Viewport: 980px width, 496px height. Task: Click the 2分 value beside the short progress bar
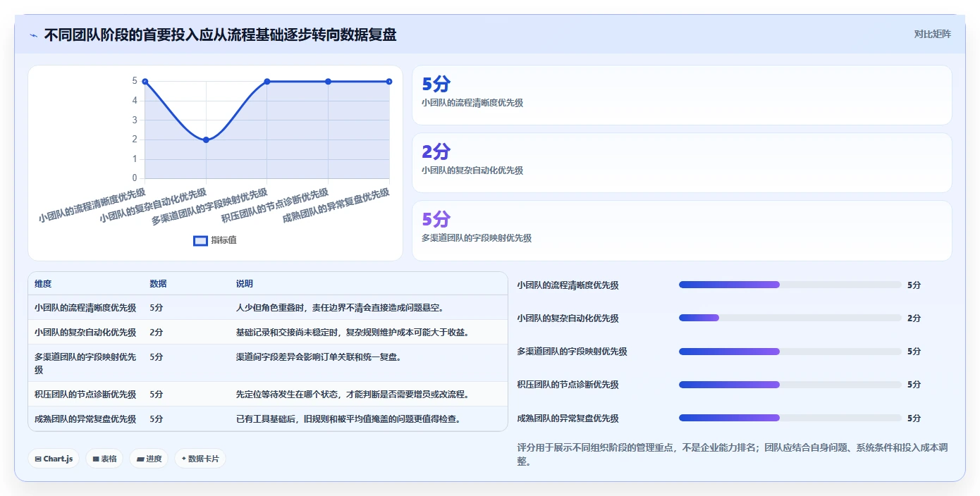click(914, 318)
